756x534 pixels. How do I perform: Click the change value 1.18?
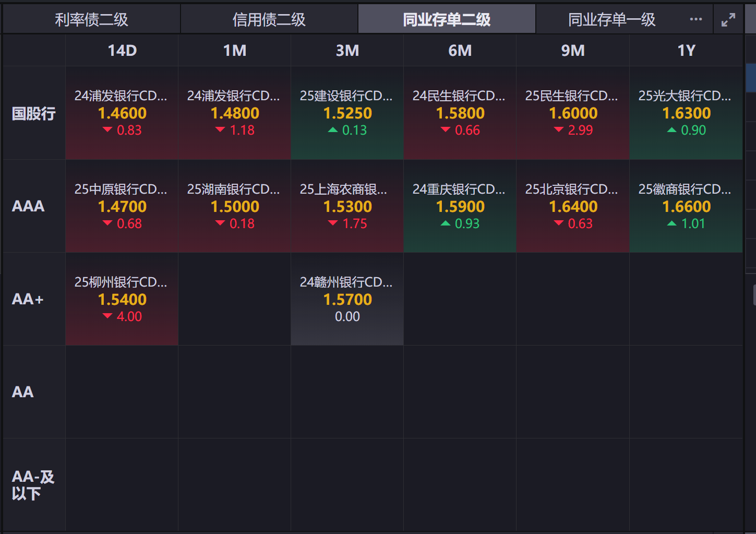tap(242, 130)
